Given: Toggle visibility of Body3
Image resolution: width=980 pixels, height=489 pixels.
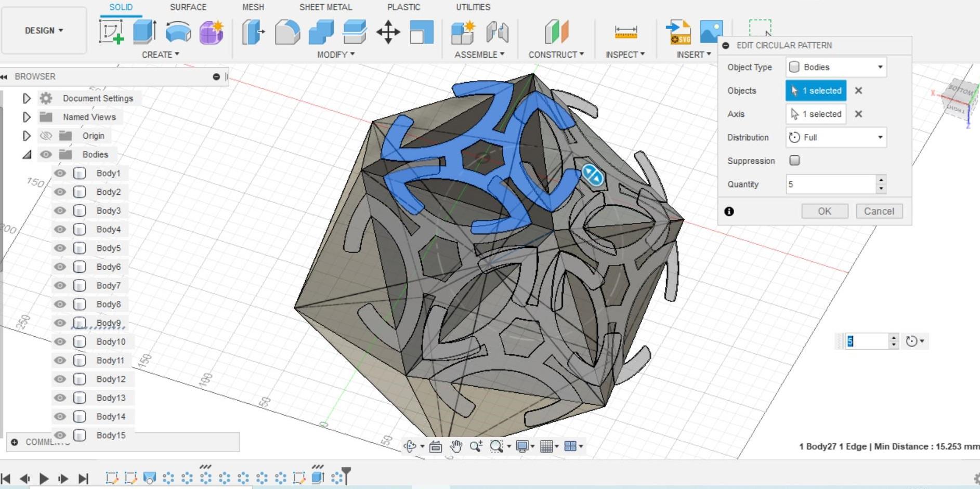Looking at the screenshot, I should point(60,210).
